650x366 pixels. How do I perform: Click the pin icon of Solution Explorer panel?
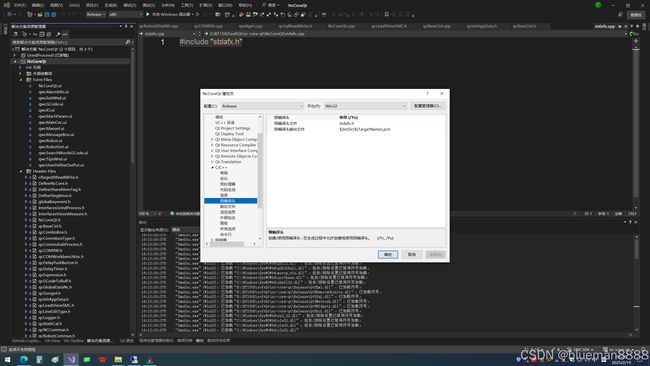(126, 27)
